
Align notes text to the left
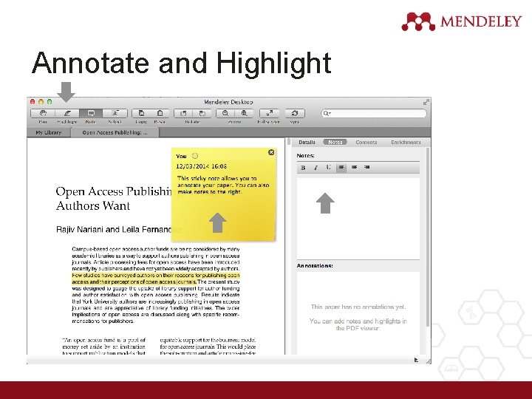pyautogui.click(x=341, y=167)
